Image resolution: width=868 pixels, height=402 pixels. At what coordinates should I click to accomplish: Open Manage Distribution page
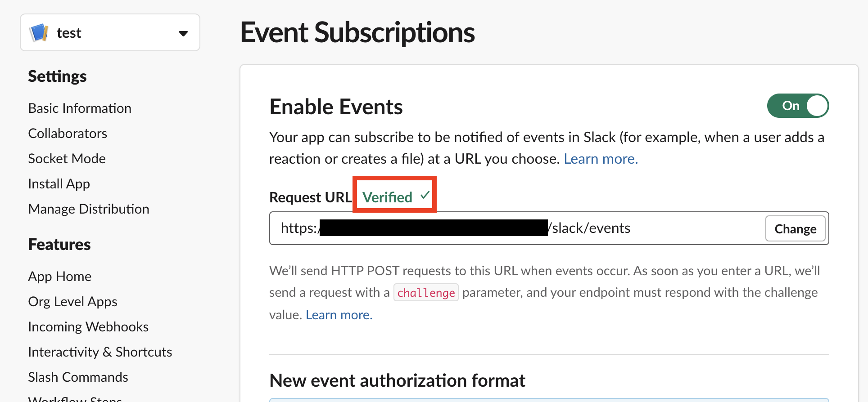(x=89, y=209)
